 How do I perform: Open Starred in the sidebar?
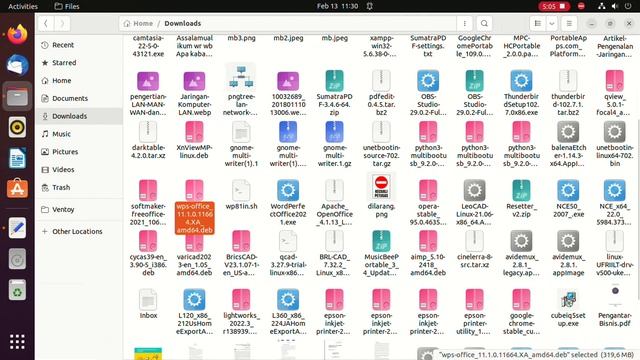pyautogui.click(x=79, y=63)
